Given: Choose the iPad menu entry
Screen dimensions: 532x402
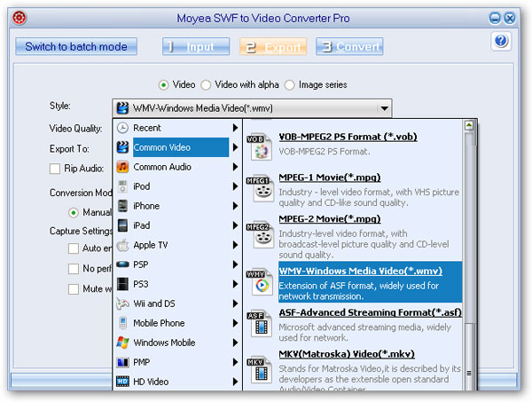Looking at the screenshot, I should click(x=177, y=225).
